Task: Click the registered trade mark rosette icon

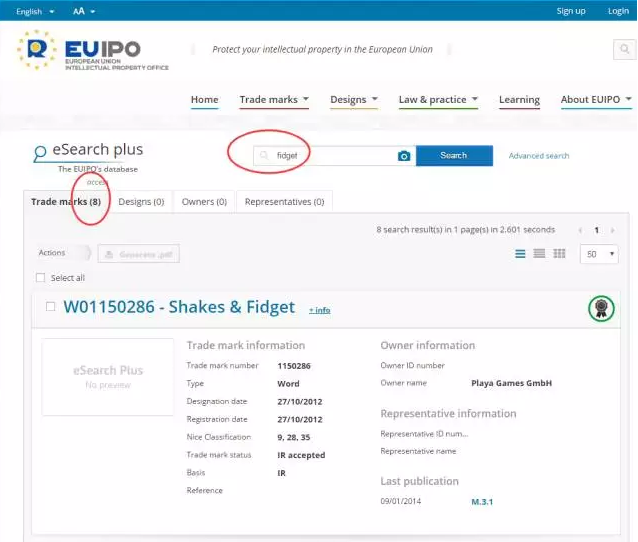Action: coord(601,308)
